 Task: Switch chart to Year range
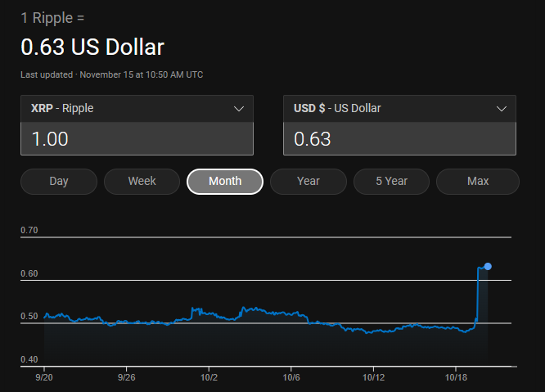click(309, 182)
